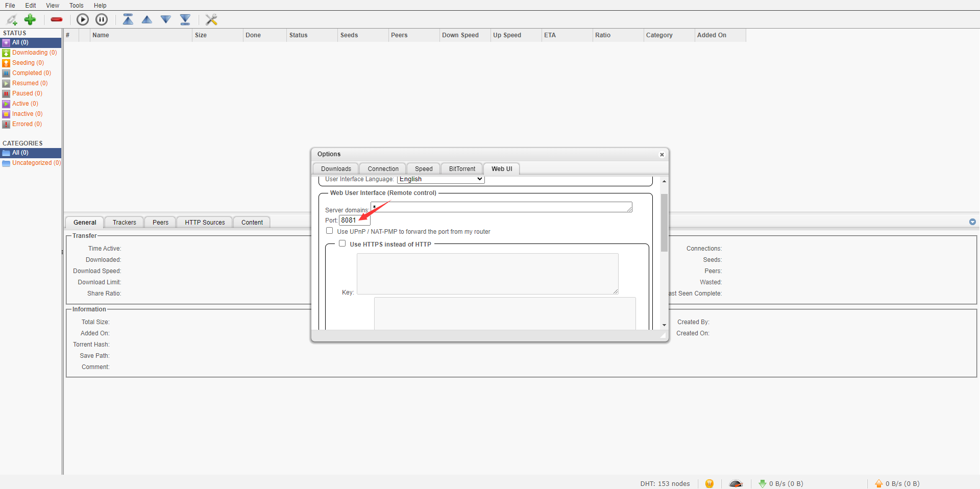Filter by Completed status
980x489 pixels.
(x=31, y=73)
